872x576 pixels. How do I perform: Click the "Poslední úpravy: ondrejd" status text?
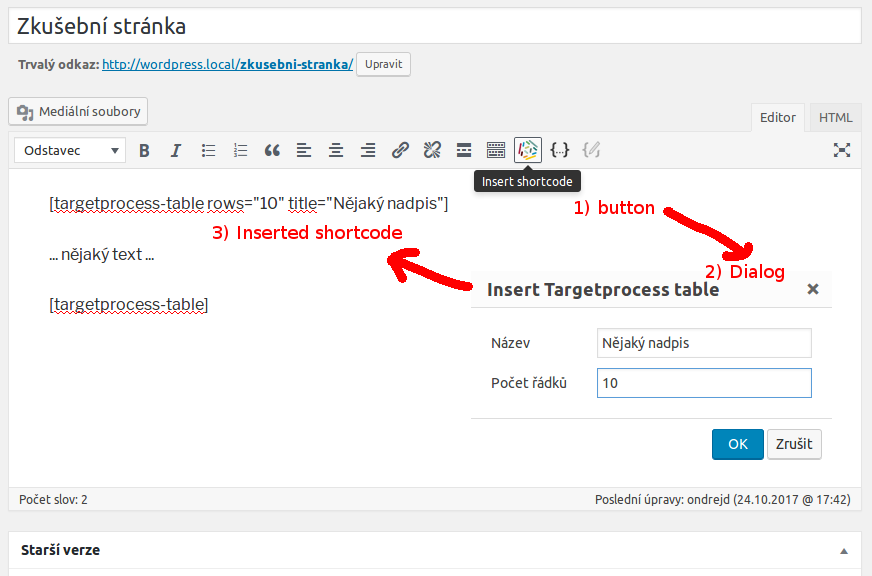pyautogui.click(x=722, y=499)
